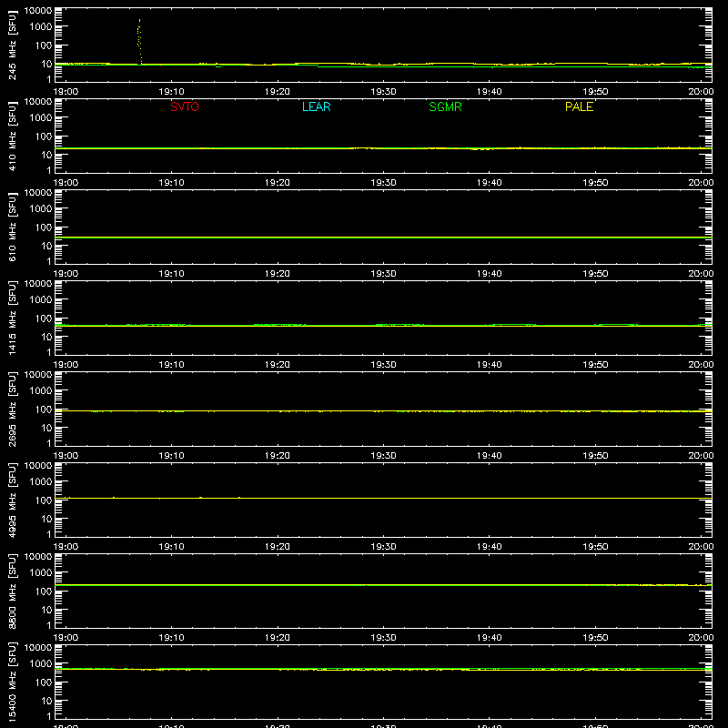The image size is (728, 728).
Task: Click the 100 y-tick in 610 MHz panel
Action: 44,227
